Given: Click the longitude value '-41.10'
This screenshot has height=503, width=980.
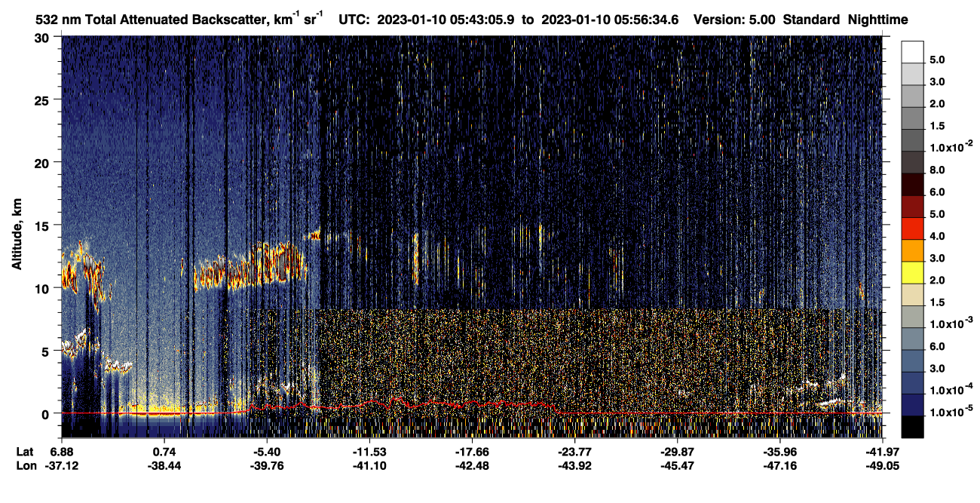Looking at the screenshot, I should (x=369, y=466).
